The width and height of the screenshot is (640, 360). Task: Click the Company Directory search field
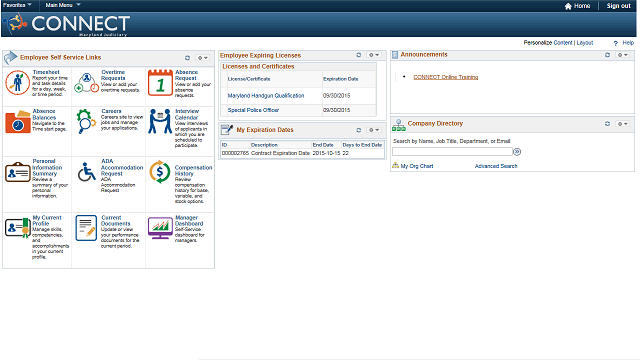click(x=452, y=152)
